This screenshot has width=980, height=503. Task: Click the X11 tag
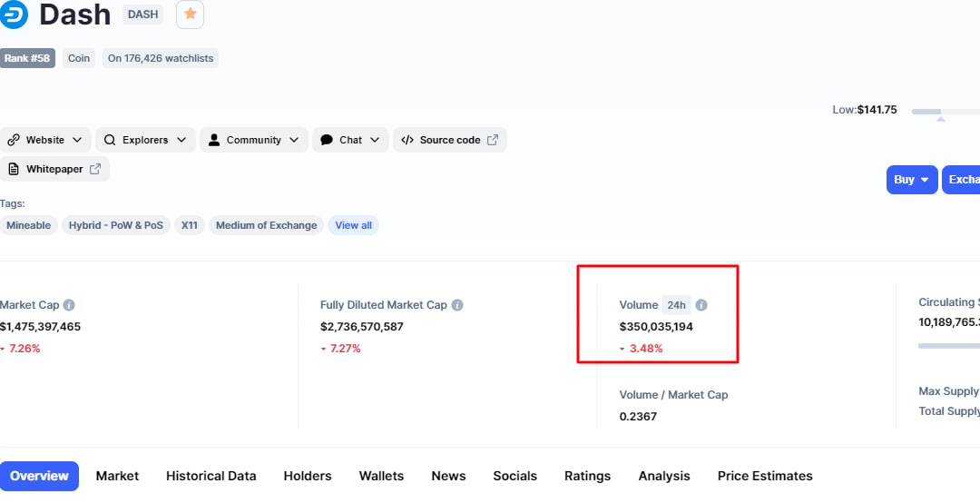pyautogui.click(x=190, y=225)
